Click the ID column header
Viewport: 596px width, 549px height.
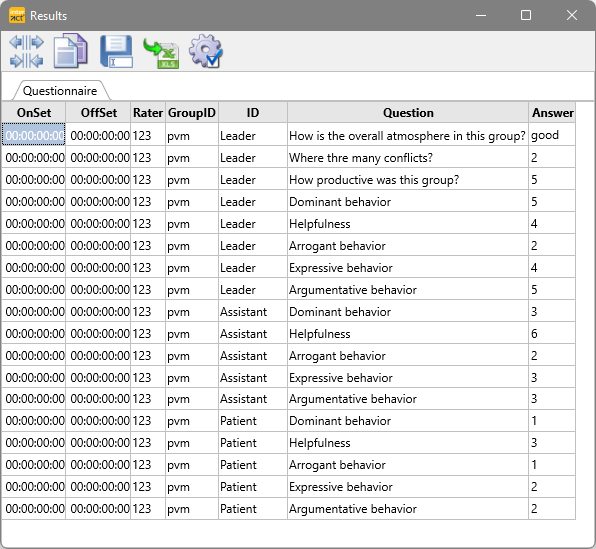click(253, 113)
